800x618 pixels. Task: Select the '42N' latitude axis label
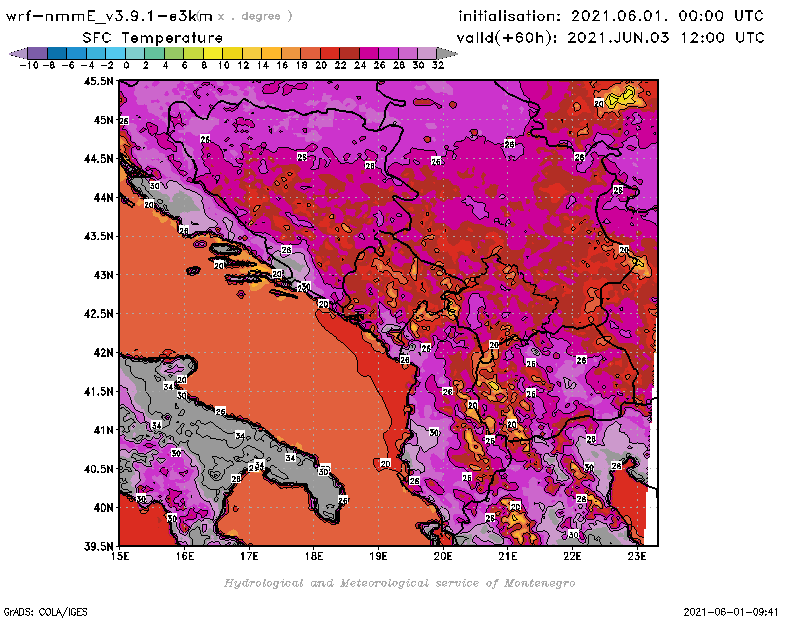[x=103, y=353]
